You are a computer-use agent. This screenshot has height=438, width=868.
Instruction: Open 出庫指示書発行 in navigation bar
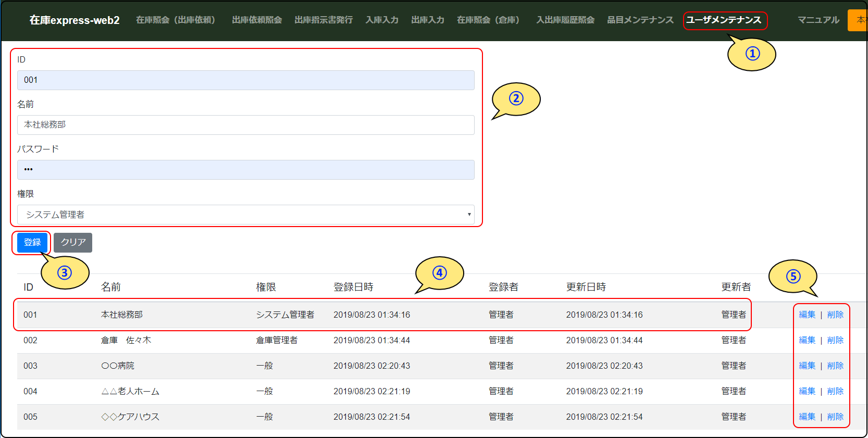click(323, 20)
